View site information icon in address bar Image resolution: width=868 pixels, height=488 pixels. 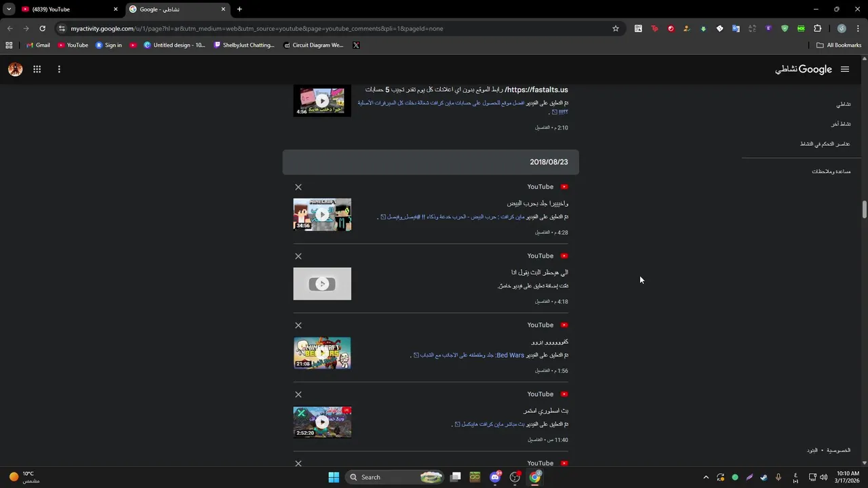click(62, 28)
